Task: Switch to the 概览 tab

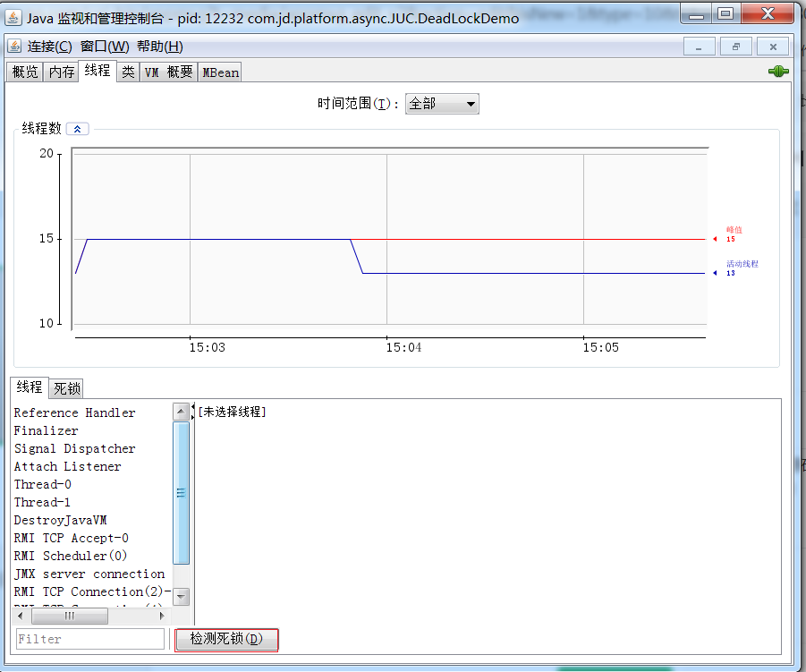Action: coord(25,72)
